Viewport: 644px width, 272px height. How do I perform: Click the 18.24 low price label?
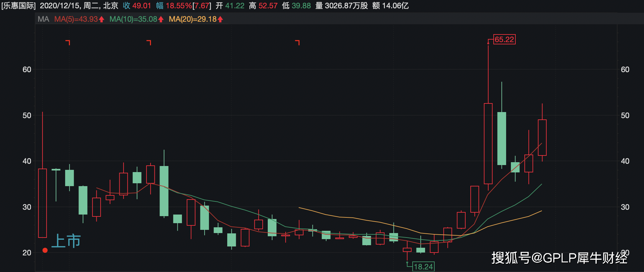point(423,267)
